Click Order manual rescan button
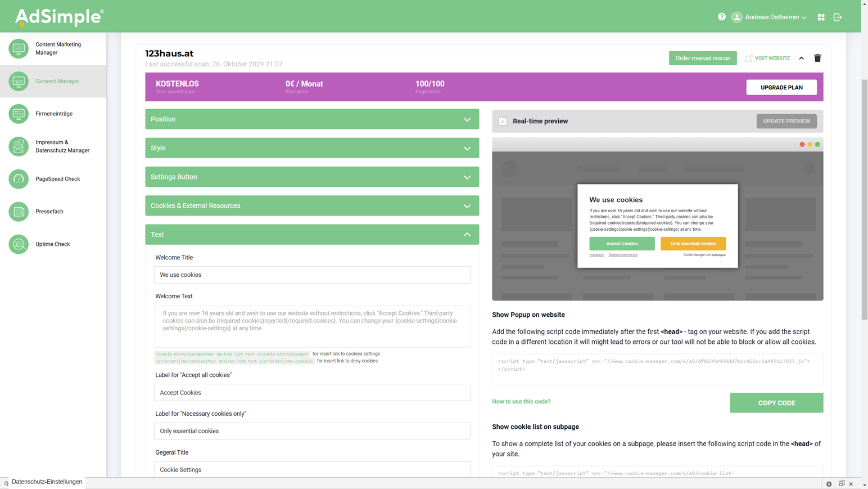This screenshot has width=868, height=489. [x=703, y=58]
